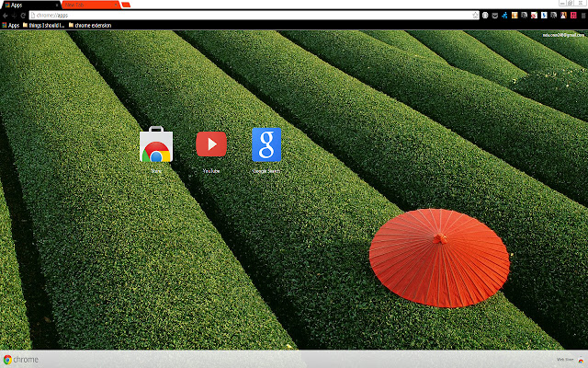Bookmark this page with the star icon

[475, 16]
